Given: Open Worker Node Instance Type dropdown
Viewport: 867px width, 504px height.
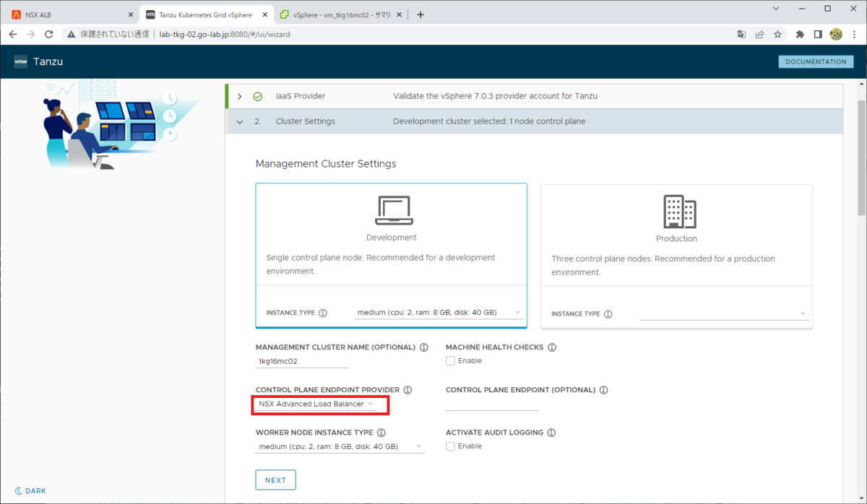Looking at the screenshot, I should (340, 447).
